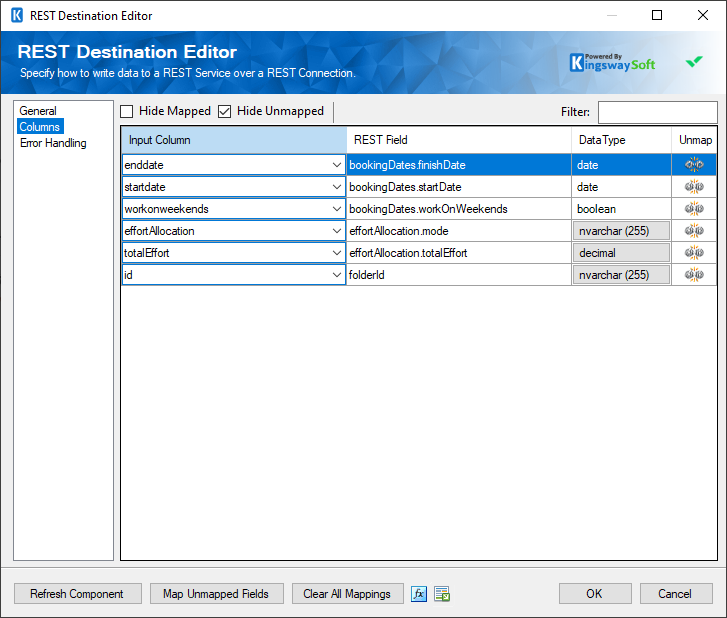Switch to the General page
The height and width of the screenshot is (618, 727).
[x=38, y=111]
